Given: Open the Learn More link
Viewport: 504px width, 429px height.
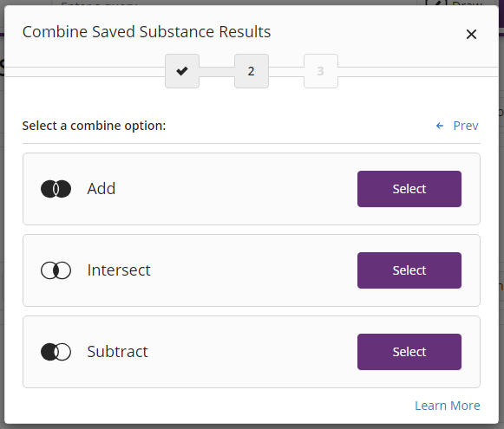Looking at the screenshot, I should [448, 406].
